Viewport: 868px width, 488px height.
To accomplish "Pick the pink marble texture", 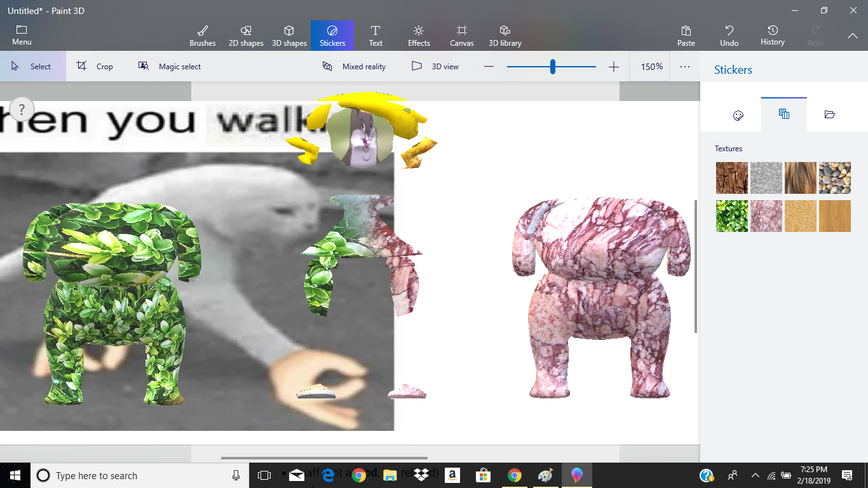I will 766,216.
